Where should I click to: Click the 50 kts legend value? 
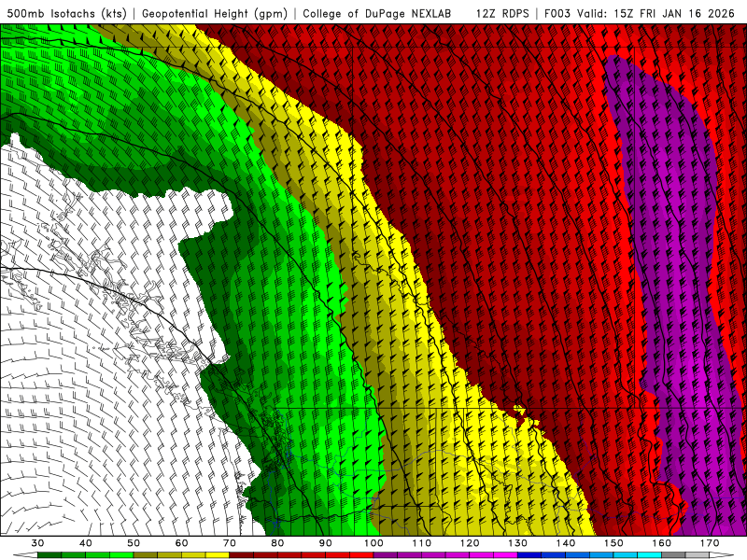coord(134,543)
